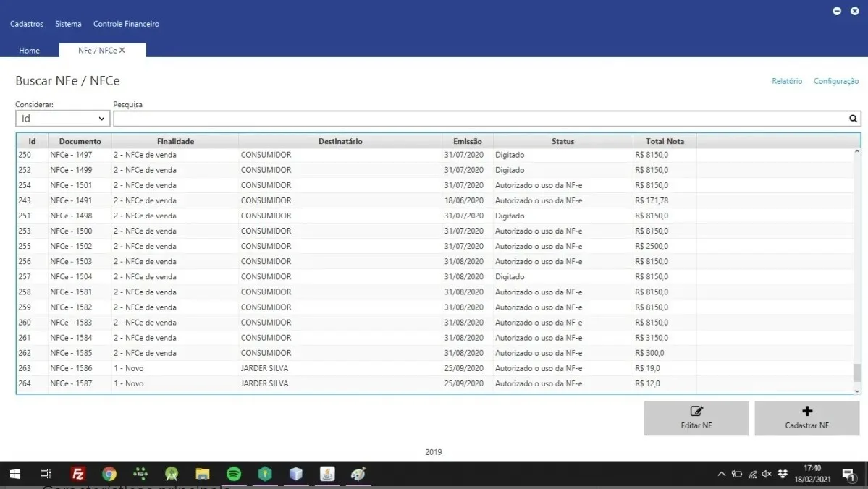The width and height of the screenshot is (868, 489).
Task: Click the Task View taskbar icon
Action: pyautogui.click(x=46, y=474)
